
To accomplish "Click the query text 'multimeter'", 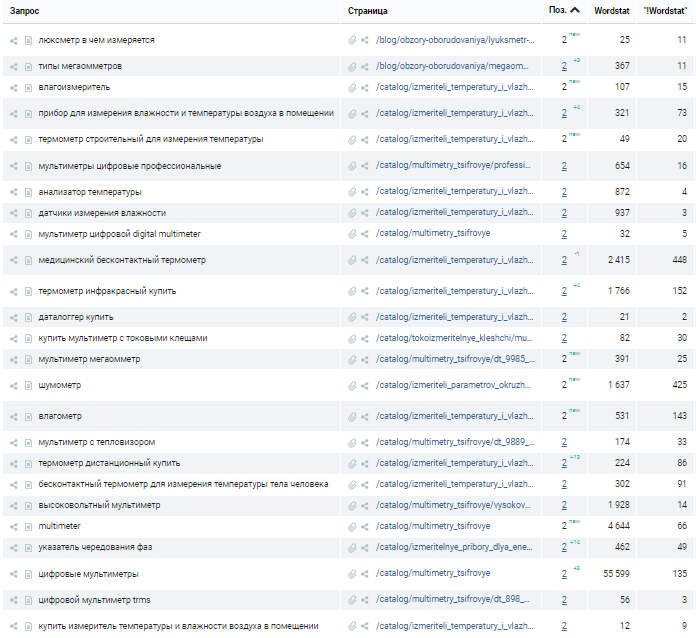I will coord(59,526).
